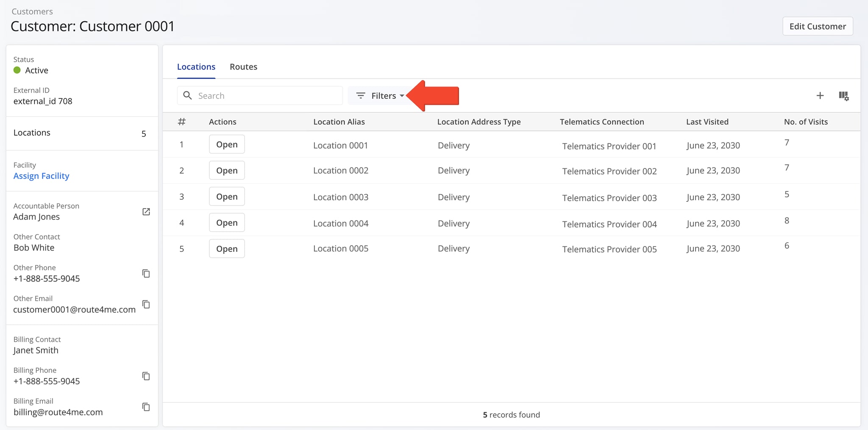The height and width of the screenshot is (430, 868).
Task: Copy the Billing Phone number
Action: pyautogui.click(x=146, y=376)
